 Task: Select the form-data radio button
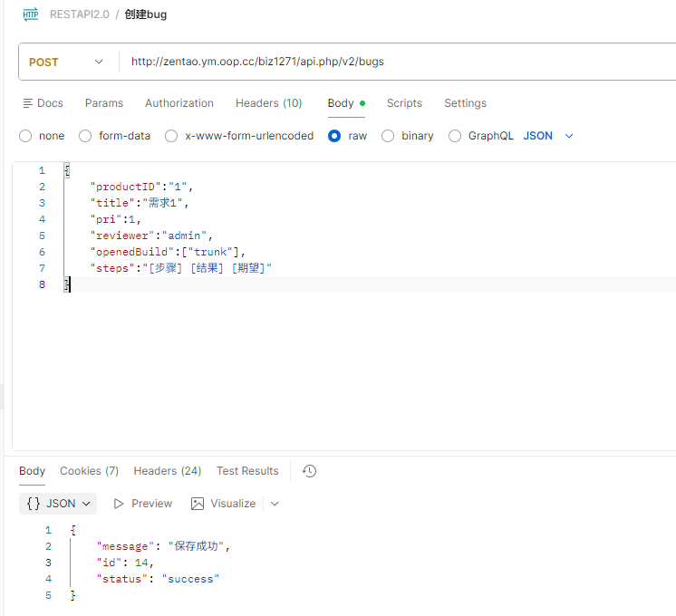85,136
